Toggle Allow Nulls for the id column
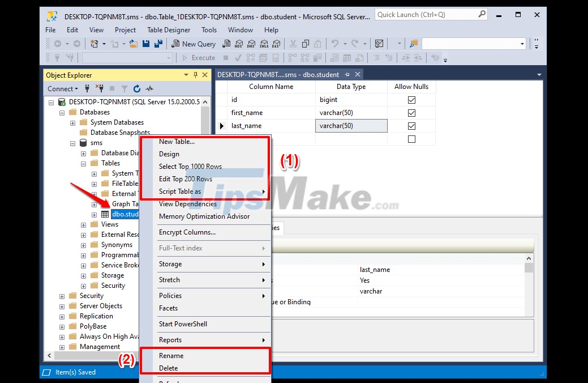Screen dimensions: 588x383 (x=411, y=99)
